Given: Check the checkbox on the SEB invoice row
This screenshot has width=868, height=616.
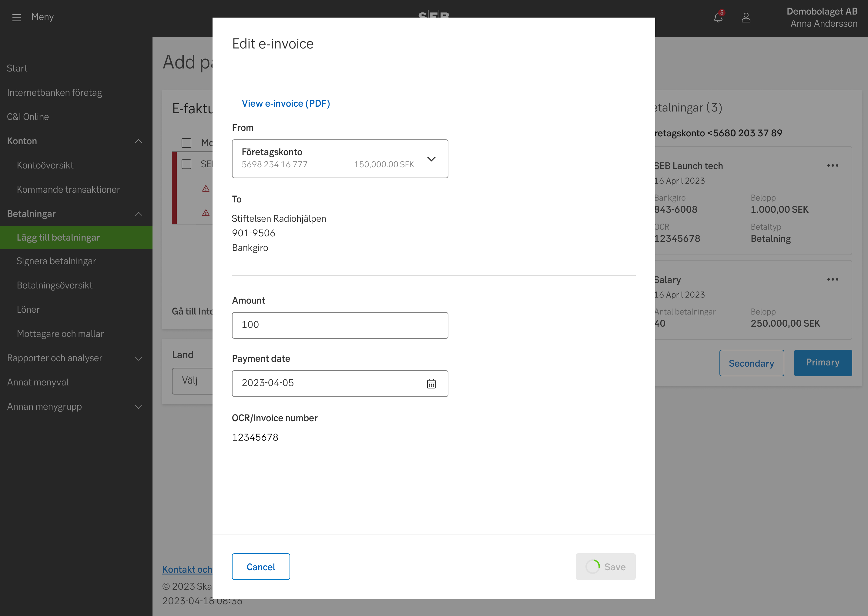Looking at the screenshot, I should click(187, 164).
